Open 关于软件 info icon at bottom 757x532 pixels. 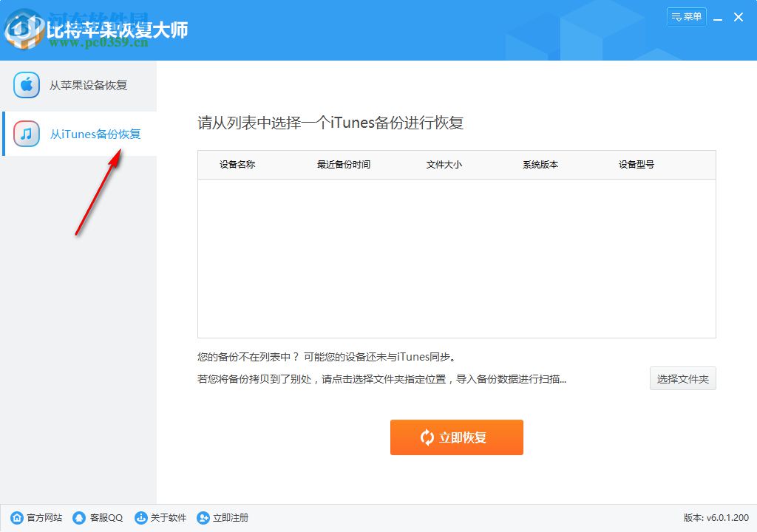pyautogui.click(x=140, y=518)
